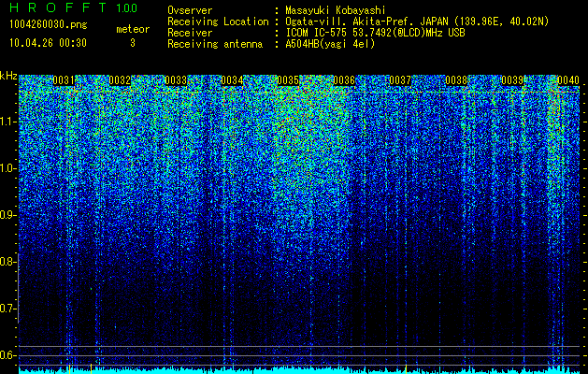Click the 0034 time marker
Viewport: 588px width, 374px height.
click(232, 80)
